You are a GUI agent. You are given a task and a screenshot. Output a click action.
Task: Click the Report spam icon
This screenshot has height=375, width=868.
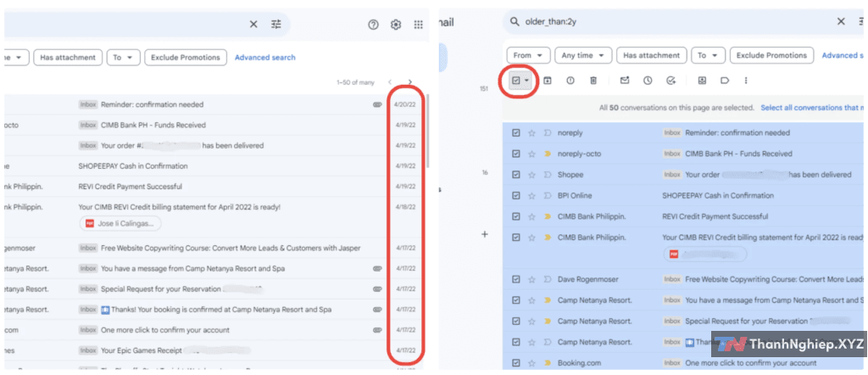pos(570,81)
